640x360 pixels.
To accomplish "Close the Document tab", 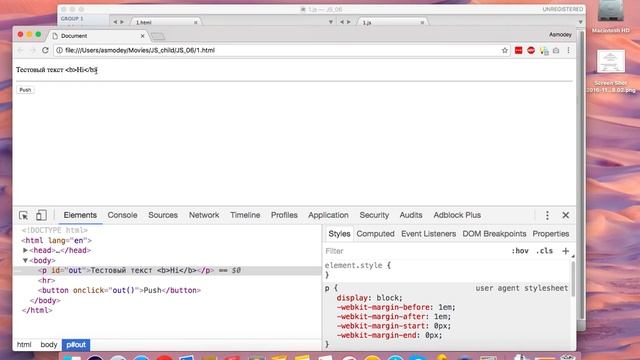I will point(142,36).
